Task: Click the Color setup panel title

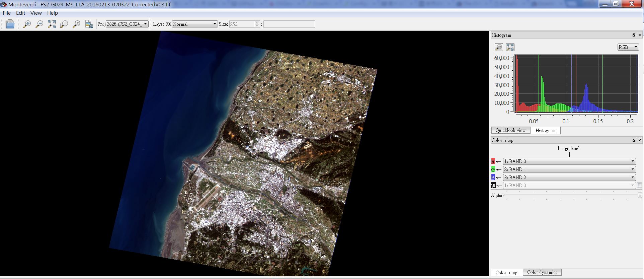Action: tap(502, 140)
